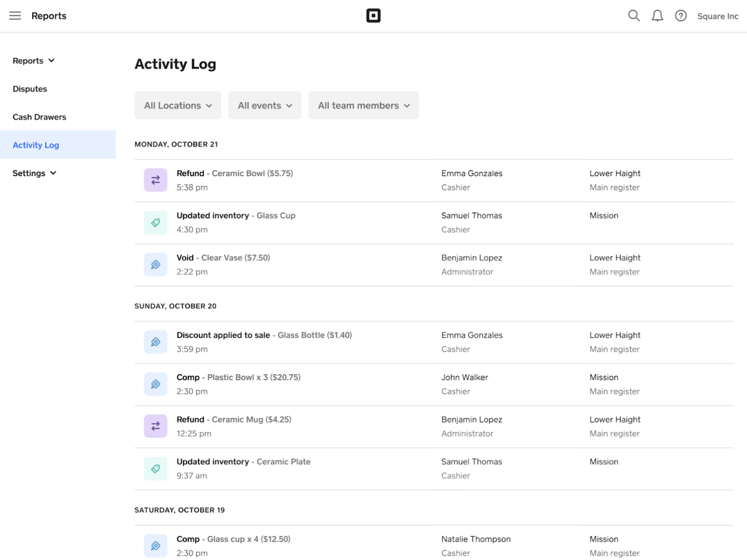Open the All Locations filter dropdown
Screen dimensions: 747x560
(178, 105)
